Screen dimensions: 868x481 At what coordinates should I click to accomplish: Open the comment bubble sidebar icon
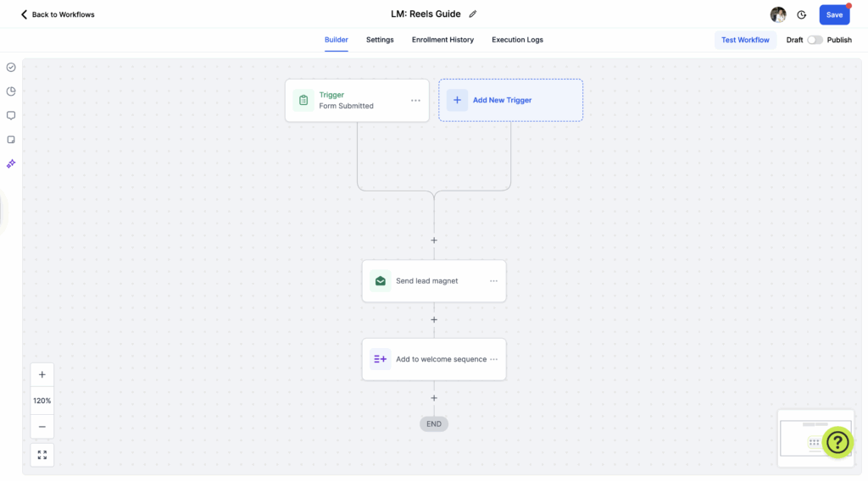(11, 115)
